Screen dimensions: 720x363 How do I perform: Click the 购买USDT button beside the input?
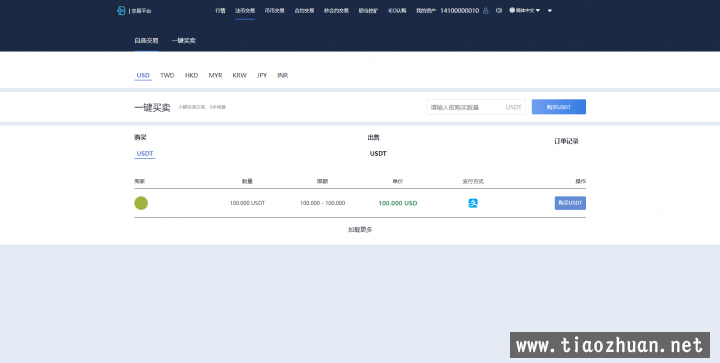pyautogui.click(x=558, y=107)
